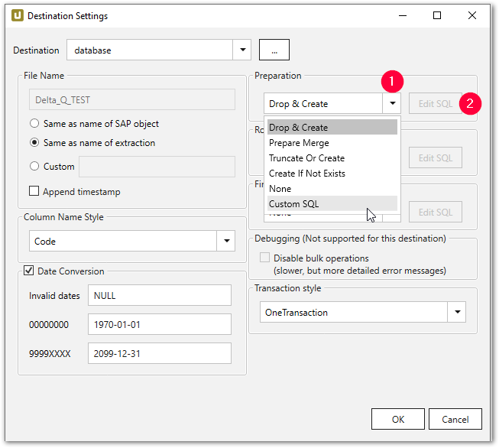This screenshot has width=499, height=448.
Task: Minimize the Destination Settings window
Action: point(403,15)
